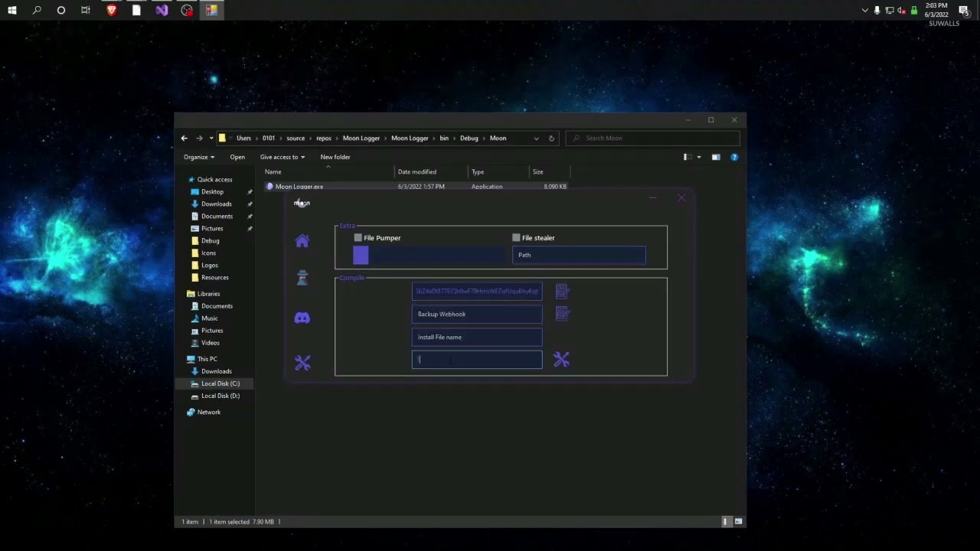Select the Moon Logger.exe file row
This screenshot has width=980, height=551.
(x=417, y=187)
